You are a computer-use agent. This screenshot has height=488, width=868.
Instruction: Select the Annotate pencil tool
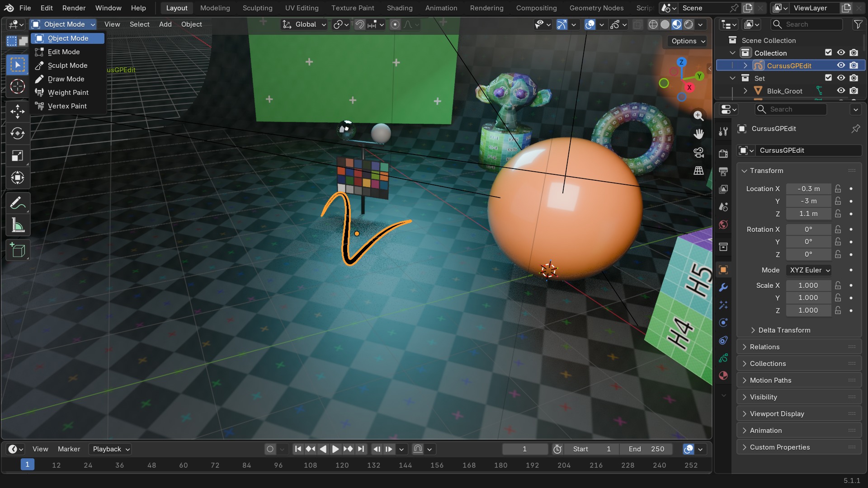tap(18, 203)
